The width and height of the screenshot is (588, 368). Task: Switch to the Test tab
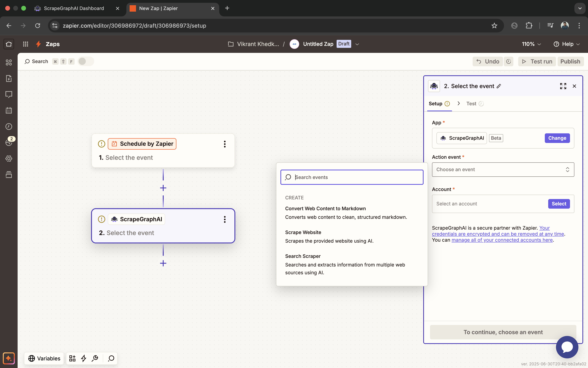(x=475, y=104)
